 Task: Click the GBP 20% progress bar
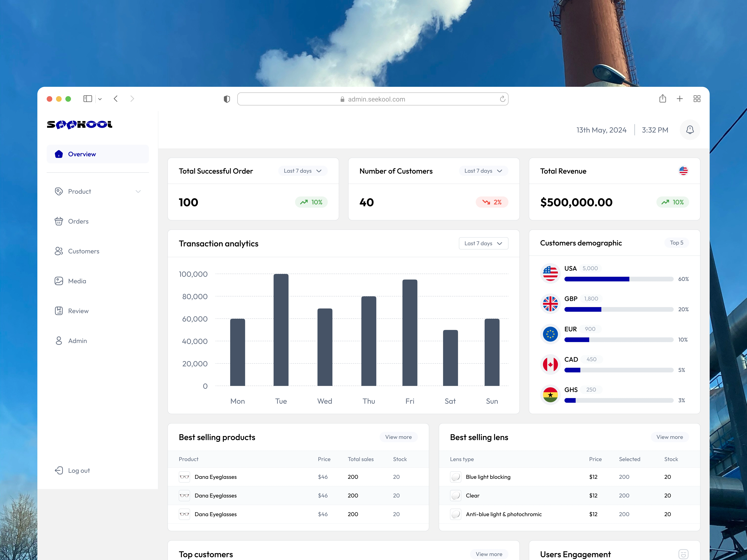619,310
